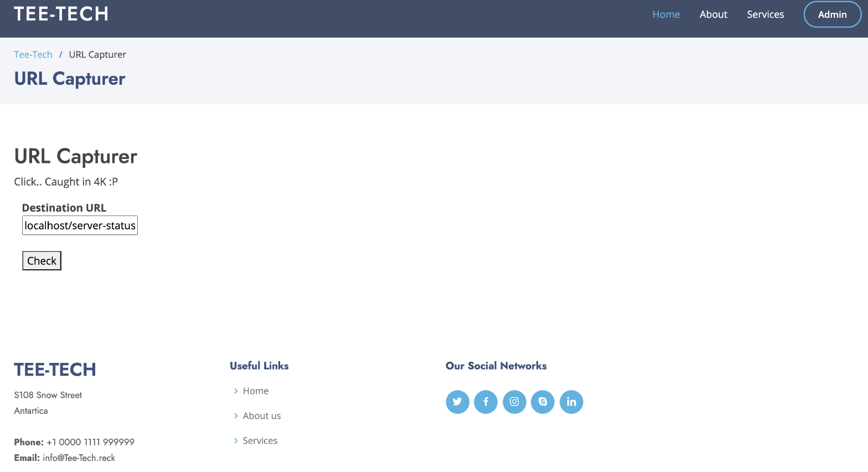The width and height of the screenshot is (868, 472).
Task: Select Services in the top navigation
Action: click(x=765, y=14)
